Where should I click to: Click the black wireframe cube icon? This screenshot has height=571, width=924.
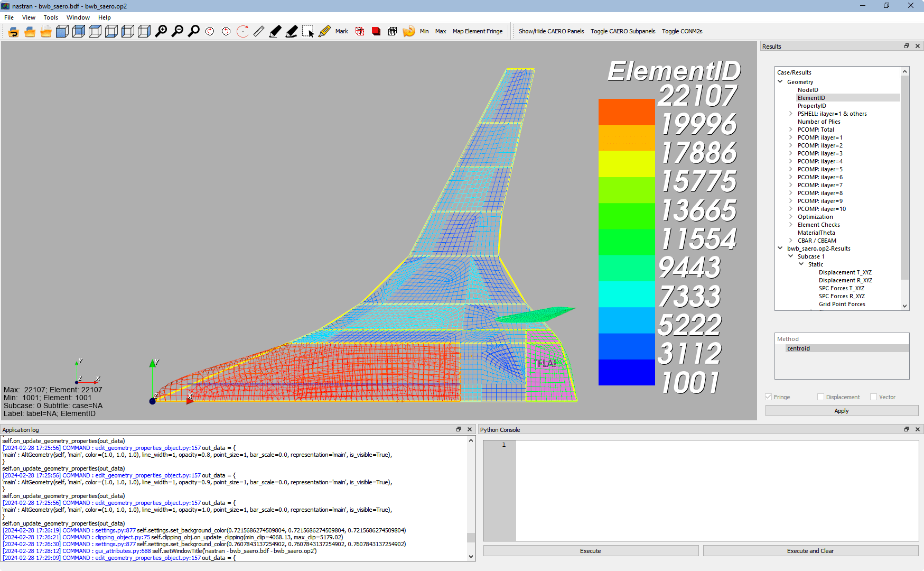(x=393, y=31)
